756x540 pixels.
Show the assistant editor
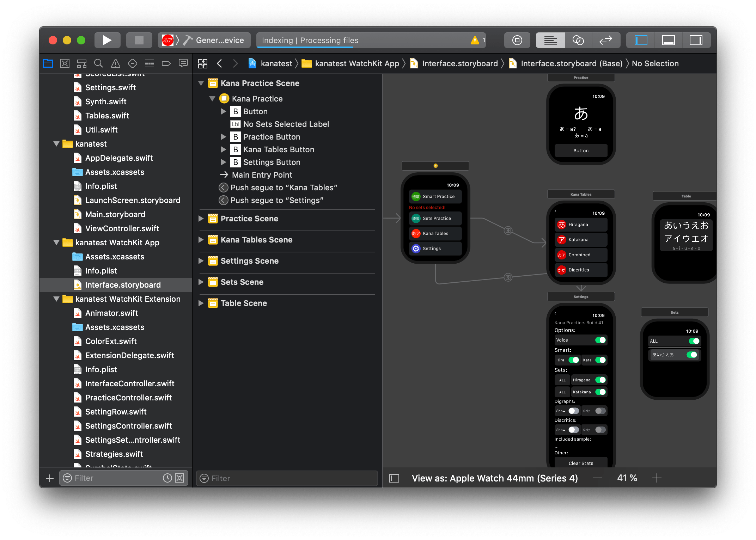click(x=578, y=40)
